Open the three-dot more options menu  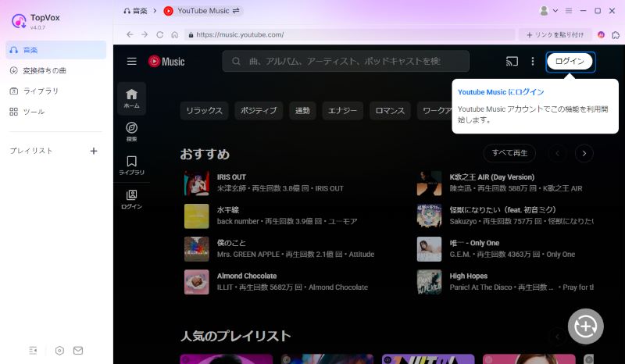[533, 61]
